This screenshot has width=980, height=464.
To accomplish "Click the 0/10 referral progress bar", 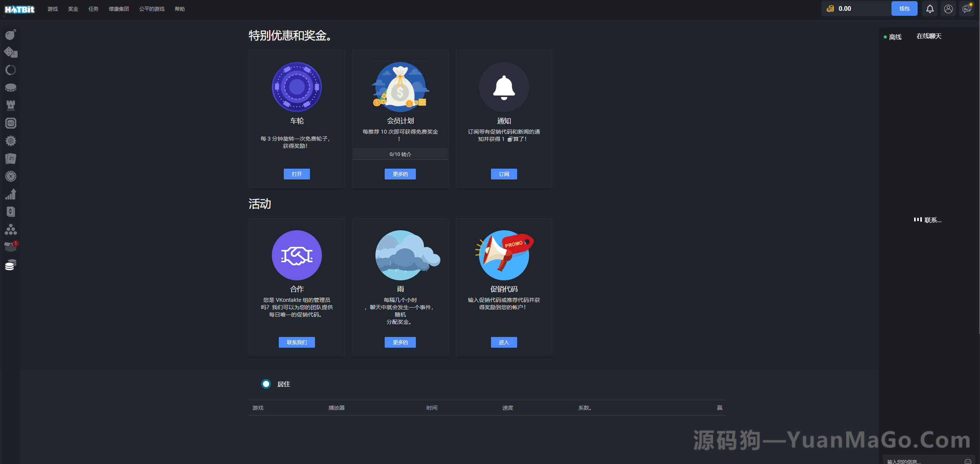I will (x=400, y=154).
